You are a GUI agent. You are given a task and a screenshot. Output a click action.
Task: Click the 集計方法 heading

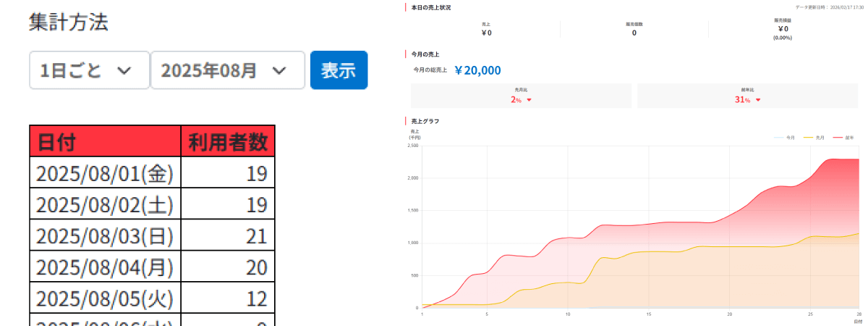69,22
